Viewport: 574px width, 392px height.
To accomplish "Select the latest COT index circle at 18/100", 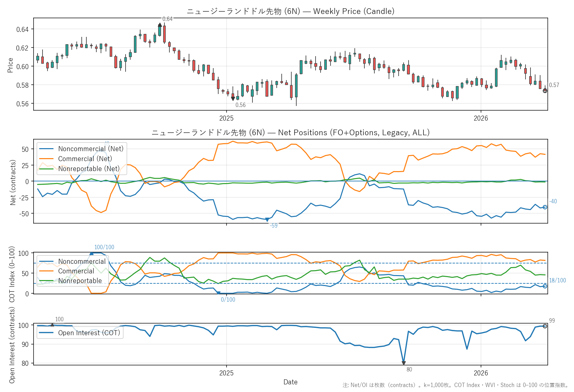I will click(545, 286).
